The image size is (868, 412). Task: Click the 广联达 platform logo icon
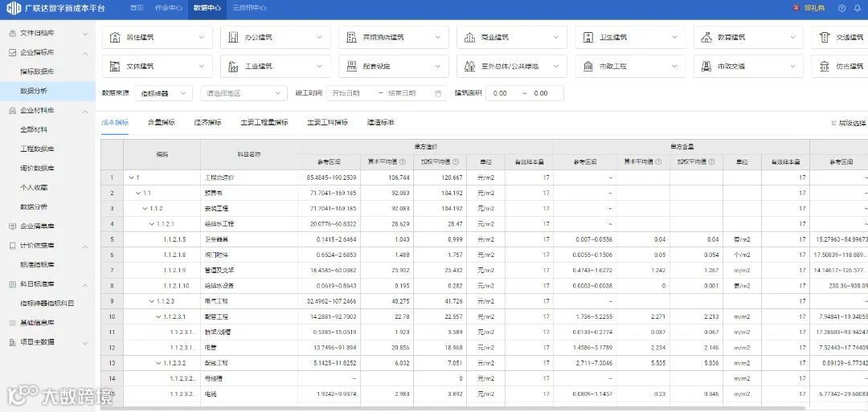(x=14, y=8)
